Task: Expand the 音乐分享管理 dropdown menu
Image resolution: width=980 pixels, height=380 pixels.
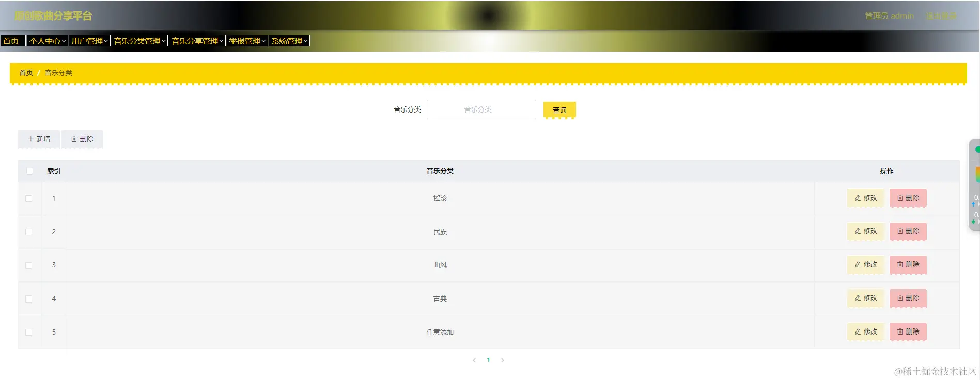Action: tap(197, 41)
